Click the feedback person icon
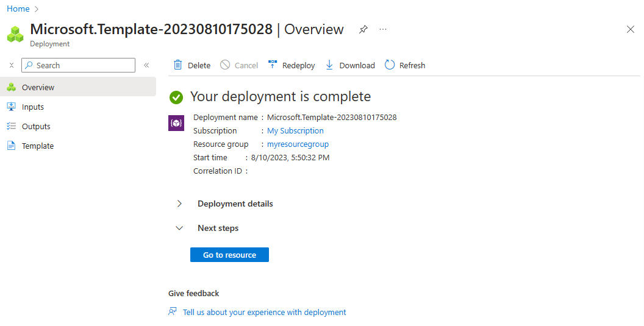The height and width of the screenshot is (326, 644). click(x=173, y=312)
